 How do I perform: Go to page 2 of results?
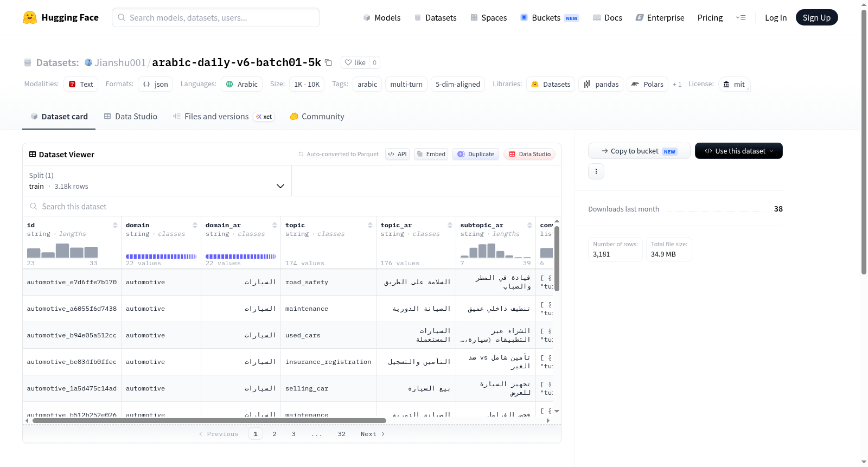coord(275,434)
